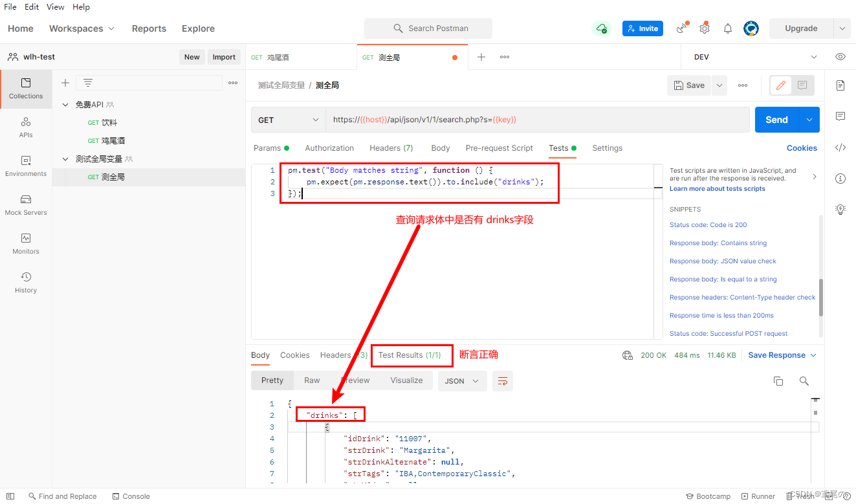This screenshot has width=856, height=504.
Task: Open Bootcamp in status bar
Action: click(x=708, y=496)
